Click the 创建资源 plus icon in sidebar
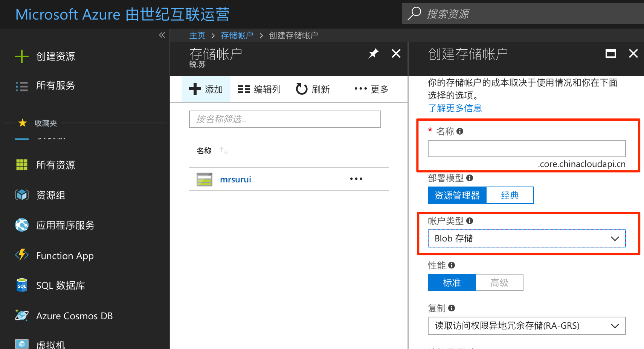 (21, 56)
